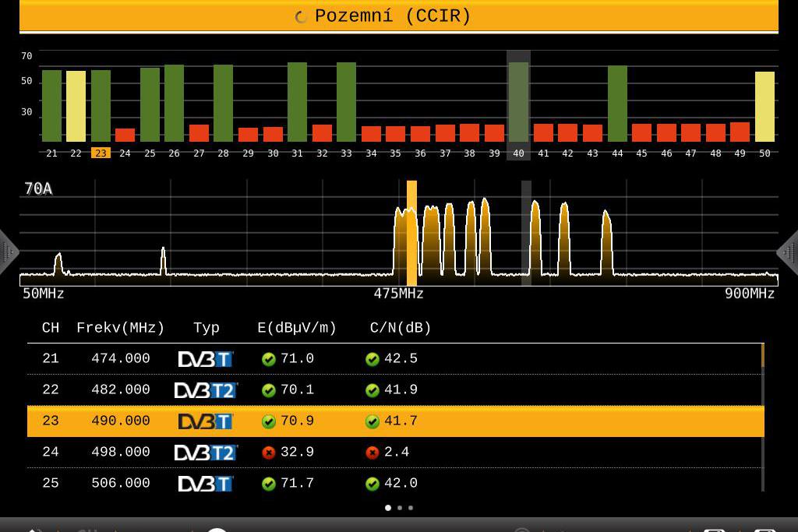The width and height of the screenshot is (798, 532).
Task: Expand the left side panel handle
Action: pos(7,252)
